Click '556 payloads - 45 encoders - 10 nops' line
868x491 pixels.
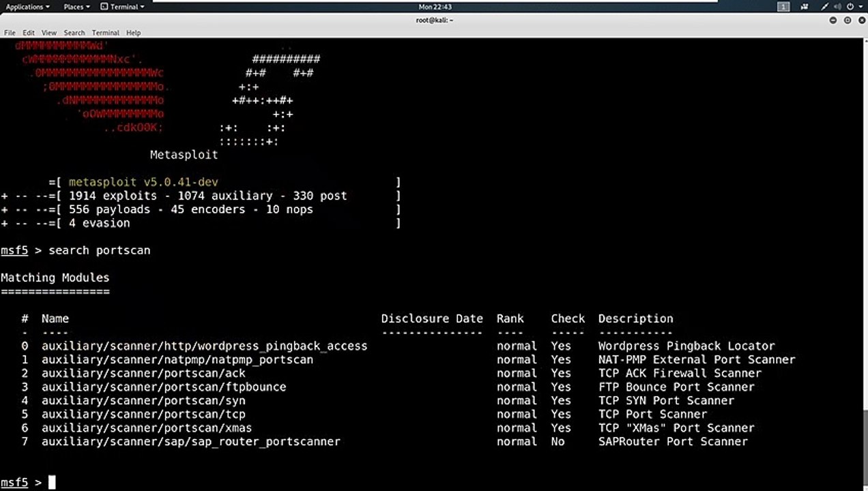pos(191,209)
